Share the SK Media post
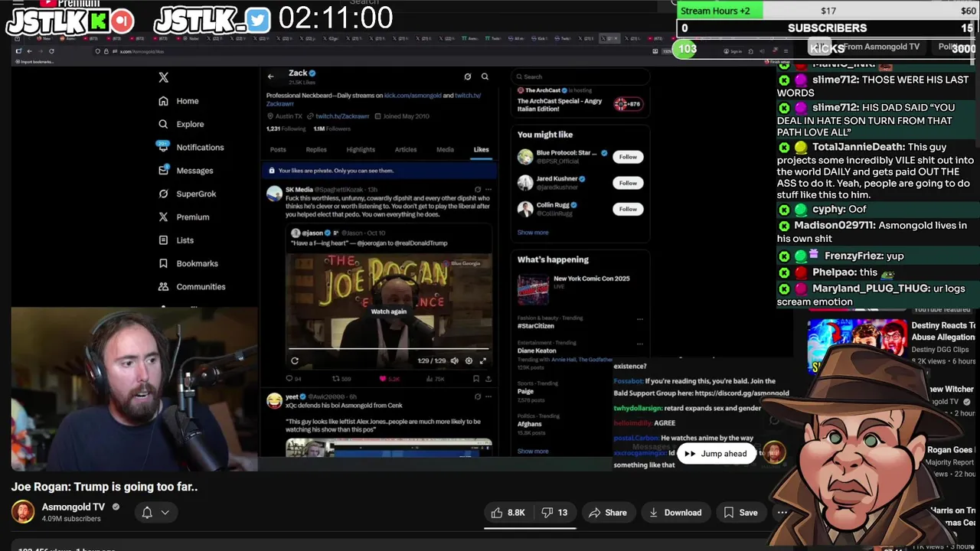Image resolution: width=980 pixels, height=551 pixels. click(488, 379)
